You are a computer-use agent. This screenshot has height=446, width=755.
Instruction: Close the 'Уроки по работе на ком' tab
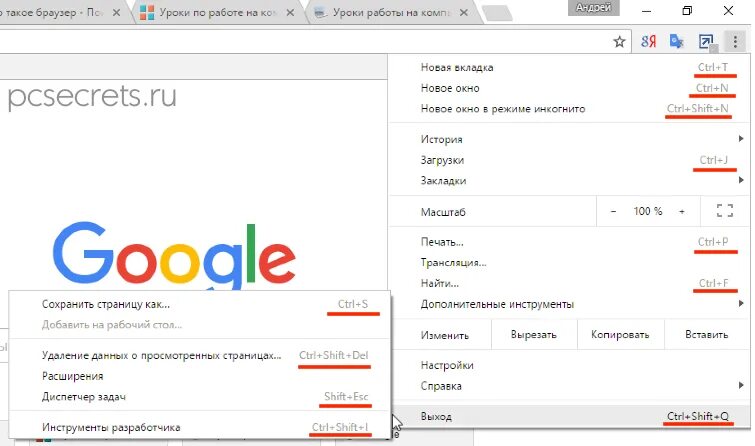(x=290, y=13)
